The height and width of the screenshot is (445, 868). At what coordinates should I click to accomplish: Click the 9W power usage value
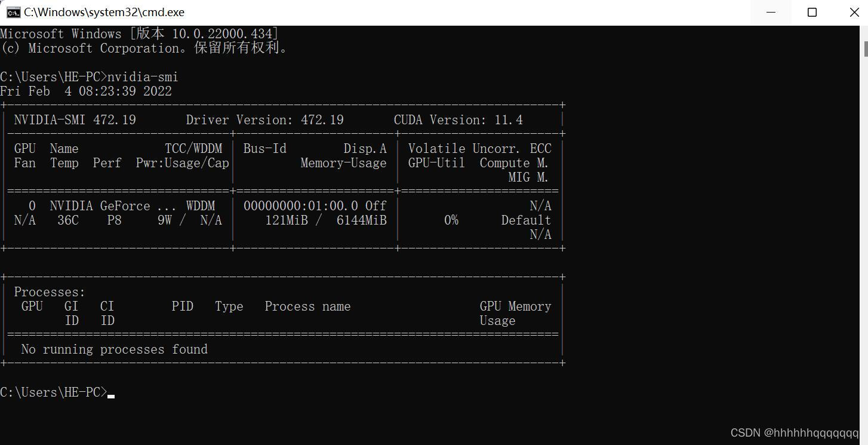coord(165,220)
